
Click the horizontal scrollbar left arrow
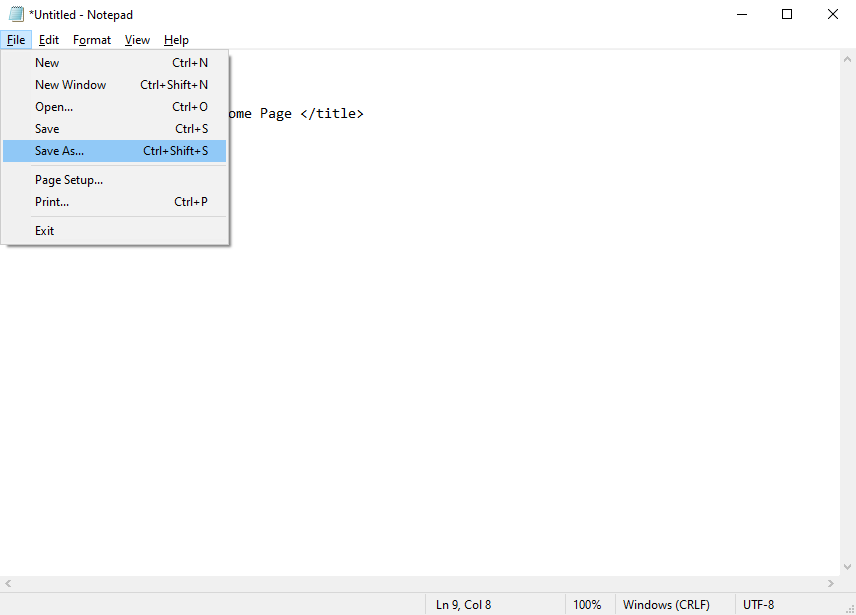(8, 583)
